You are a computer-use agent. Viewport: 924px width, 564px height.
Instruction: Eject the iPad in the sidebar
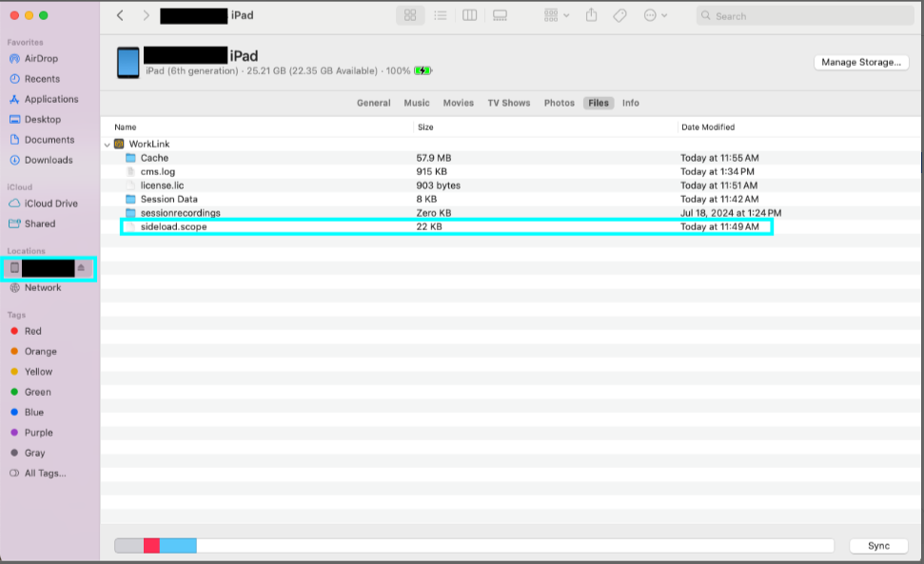(81, 268)
